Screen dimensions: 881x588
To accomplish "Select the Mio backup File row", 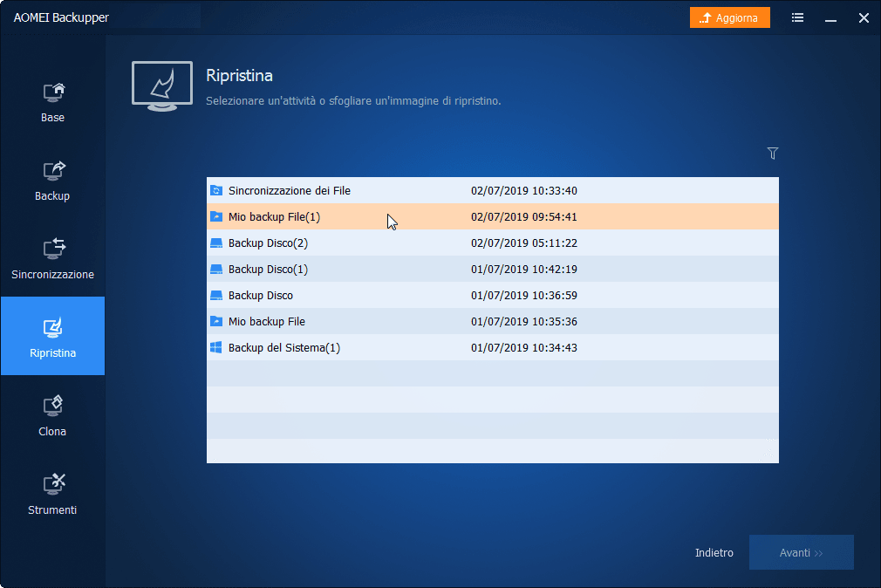I will 493,321.
